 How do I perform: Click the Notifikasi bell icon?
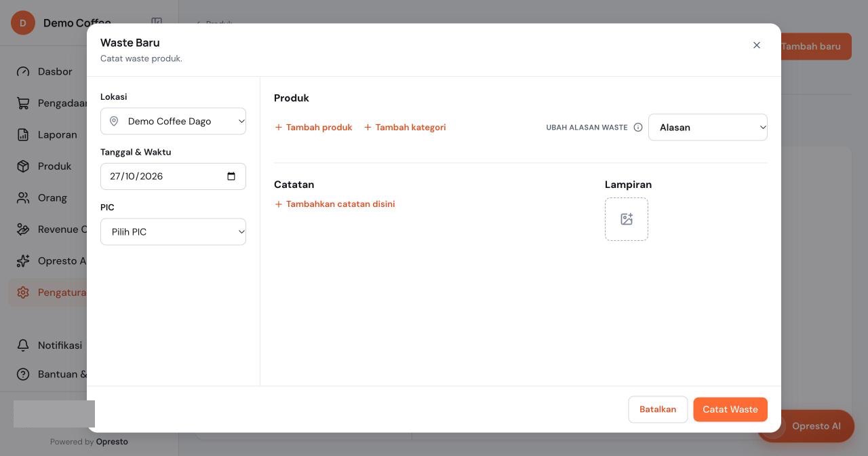click(x=23, y=345)
